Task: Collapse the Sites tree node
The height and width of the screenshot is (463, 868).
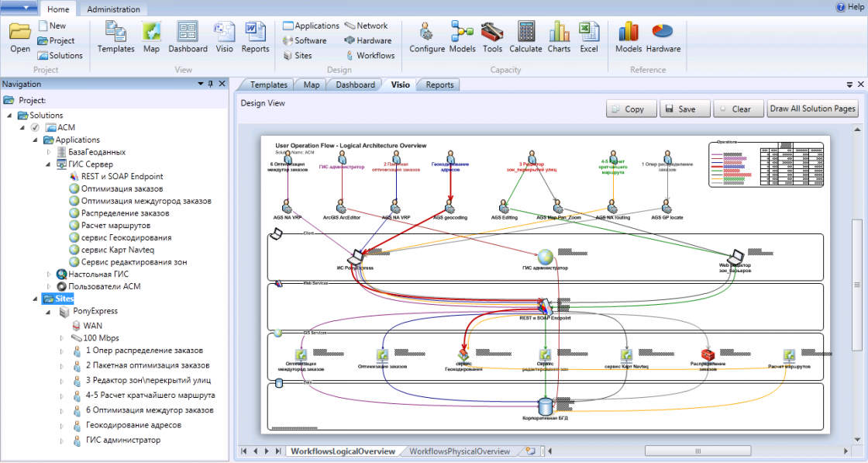Action: point(35,299)
